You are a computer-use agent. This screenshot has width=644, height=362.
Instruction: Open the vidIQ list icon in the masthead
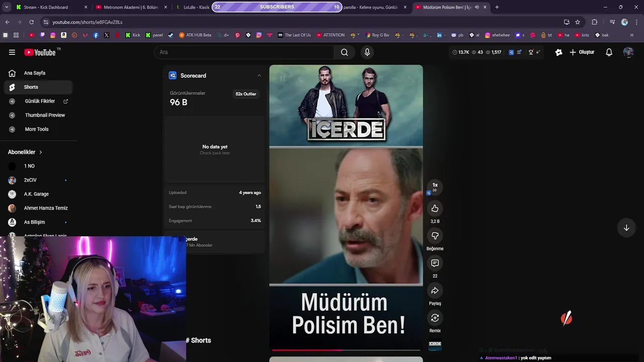(519, 52)
